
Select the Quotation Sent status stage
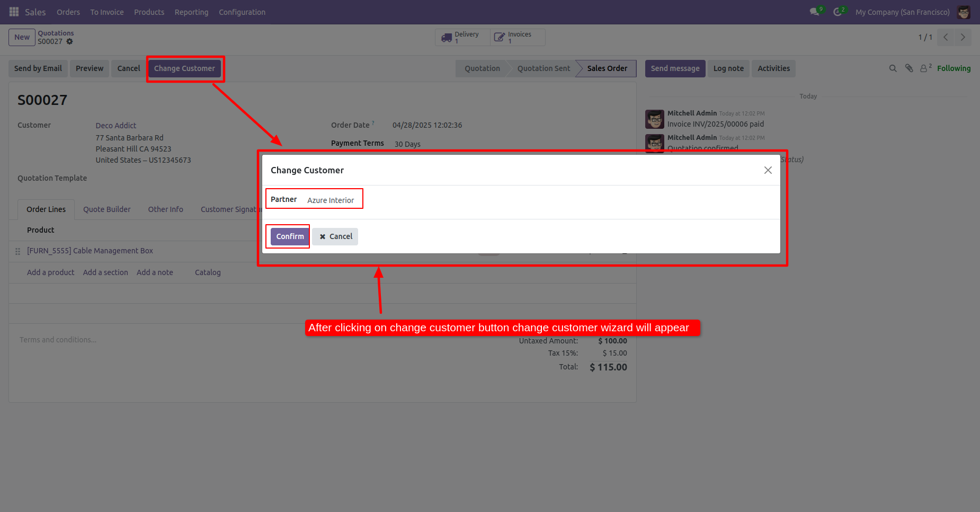click(x=544, y=68)
